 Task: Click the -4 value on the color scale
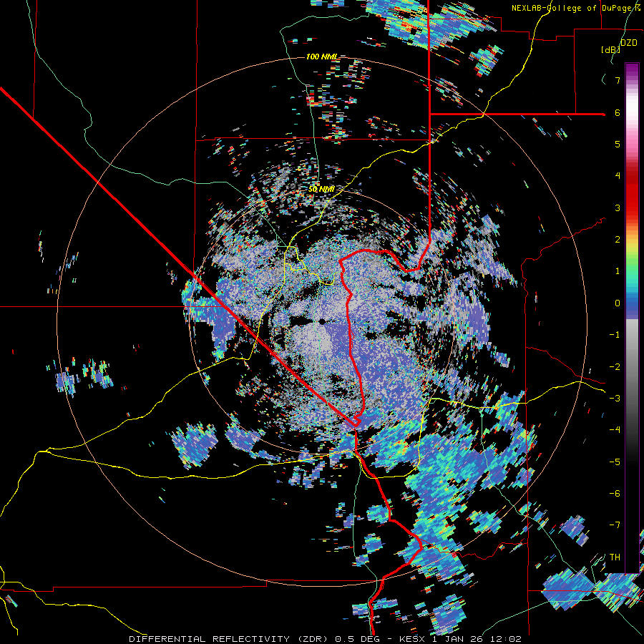(x=615, y=429)
